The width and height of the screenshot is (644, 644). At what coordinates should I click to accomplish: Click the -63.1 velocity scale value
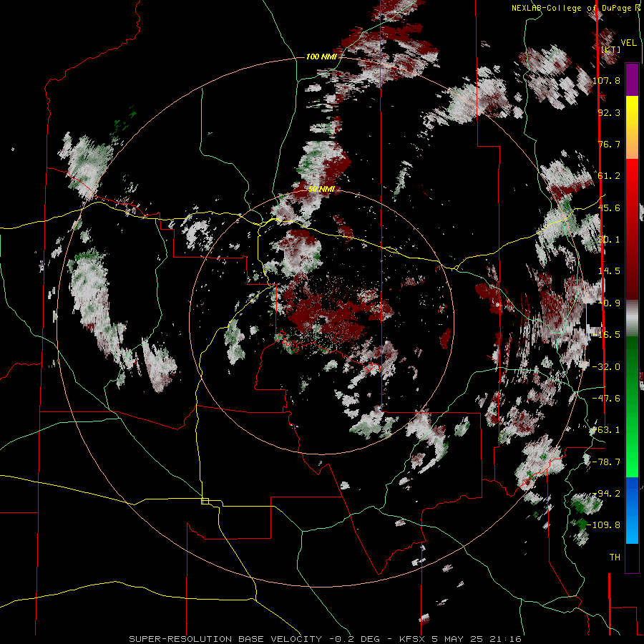coord(606,430)
